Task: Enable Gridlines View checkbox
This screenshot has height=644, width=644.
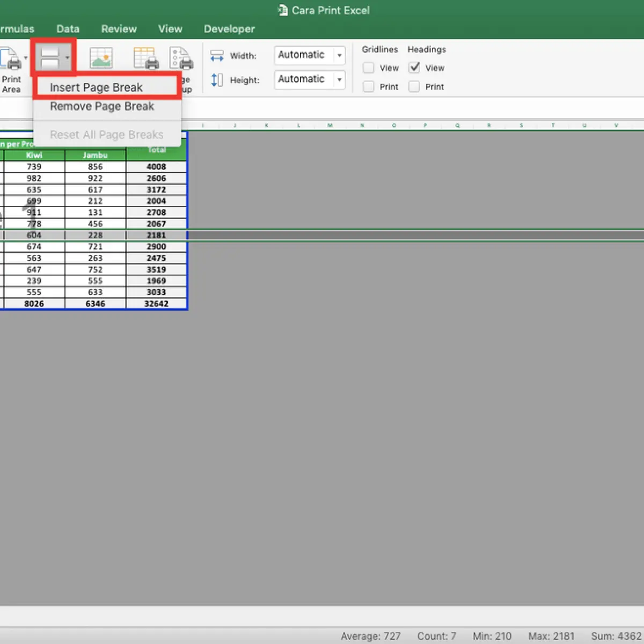Action: coord(368,68)
